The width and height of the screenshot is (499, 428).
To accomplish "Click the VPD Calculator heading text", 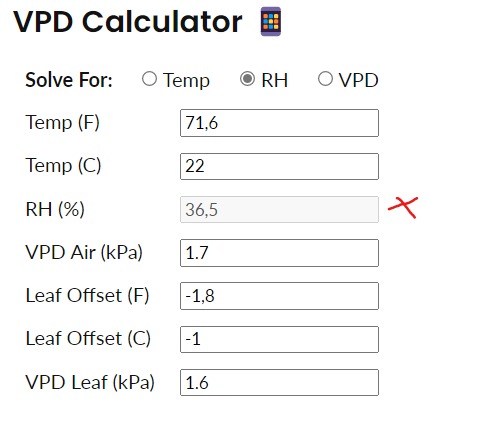I will [128, 22].
